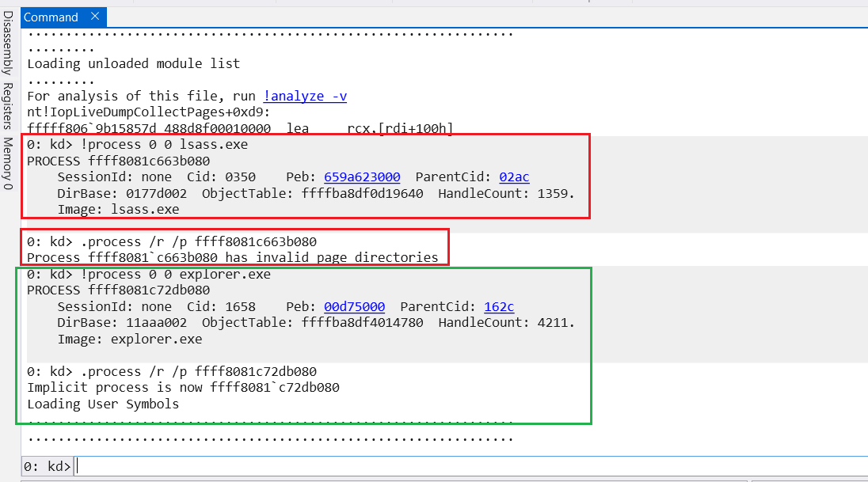The width and height of the screenshot is (868, 482).
Task: Open explorer Peb link 00d75000
Action: [x=354, y=306]
